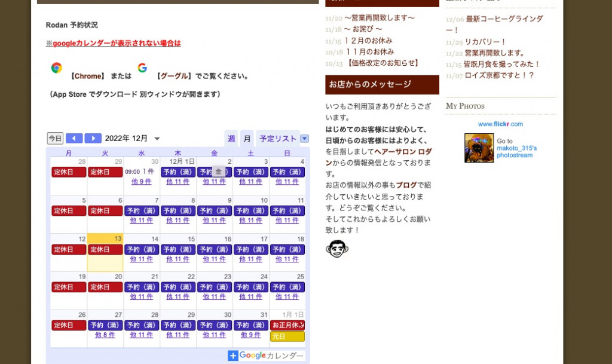This screenshot has width=612, height=364.
Task: Open news item １２月のお休み
Action: click(368, 41)
